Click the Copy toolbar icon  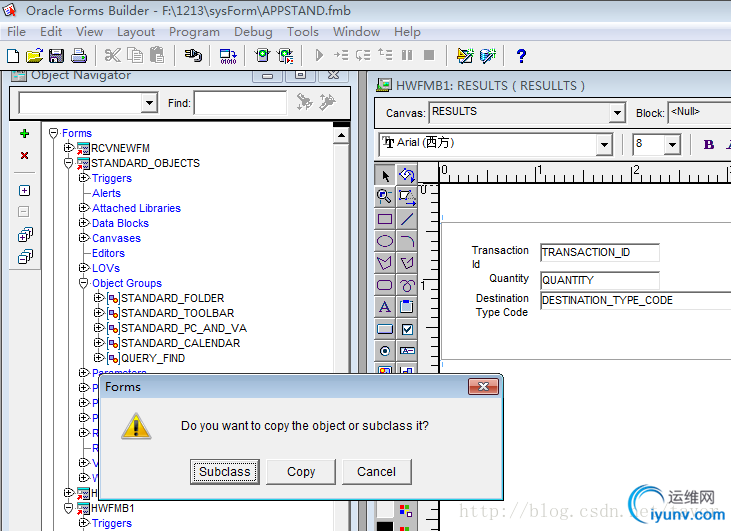pyautogui.click(x=135, y=55)
